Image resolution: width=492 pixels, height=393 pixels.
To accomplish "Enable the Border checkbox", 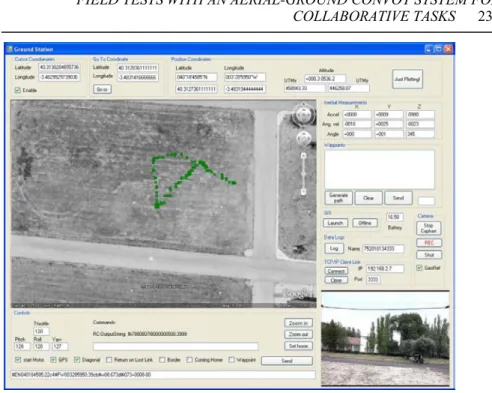I will coord(162,360).
